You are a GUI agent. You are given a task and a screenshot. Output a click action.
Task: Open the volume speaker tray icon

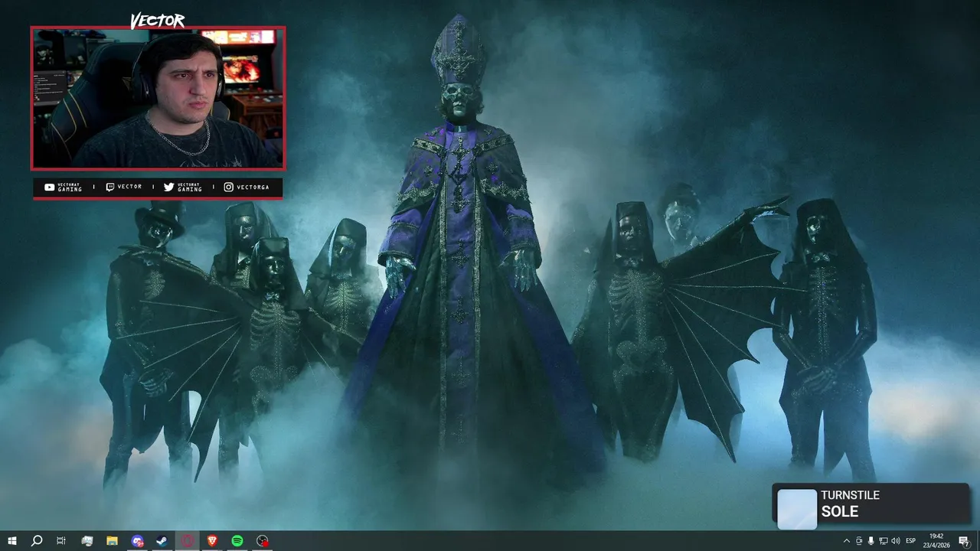tap(896, 541)
